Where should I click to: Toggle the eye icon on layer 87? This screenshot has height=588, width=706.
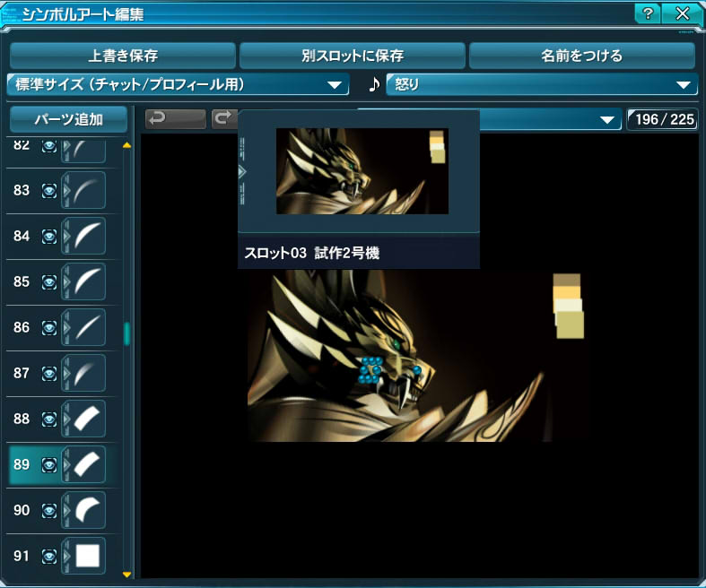click(x=49, y=374)
